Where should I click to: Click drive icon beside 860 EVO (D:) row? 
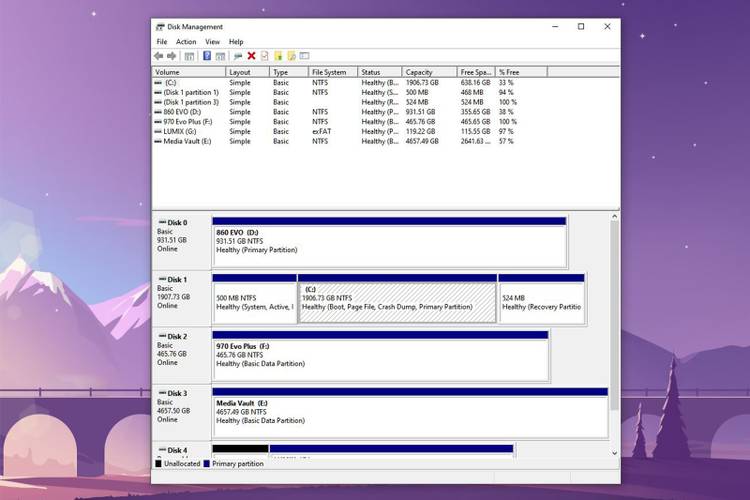158,112
